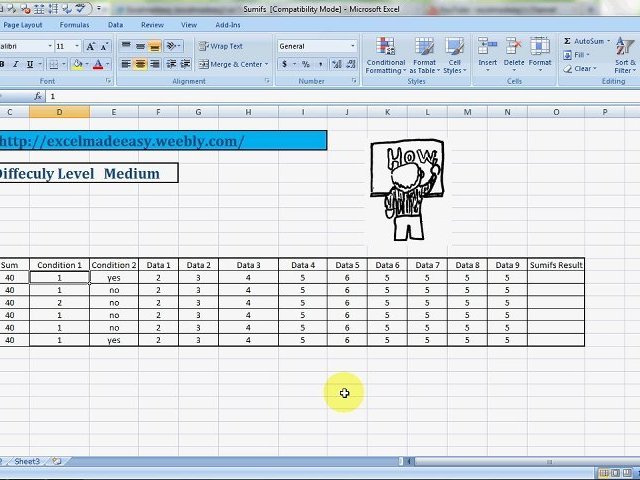Open Format as Table gallery
This screenshot has width=640, height=480.
click(x=424, y=56)
